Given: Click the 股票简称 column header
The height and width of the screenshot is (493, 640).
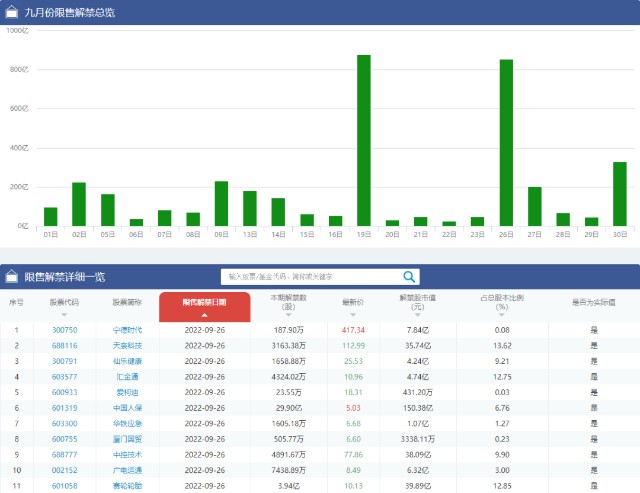Looking at the screenshot, I should 127,302.
